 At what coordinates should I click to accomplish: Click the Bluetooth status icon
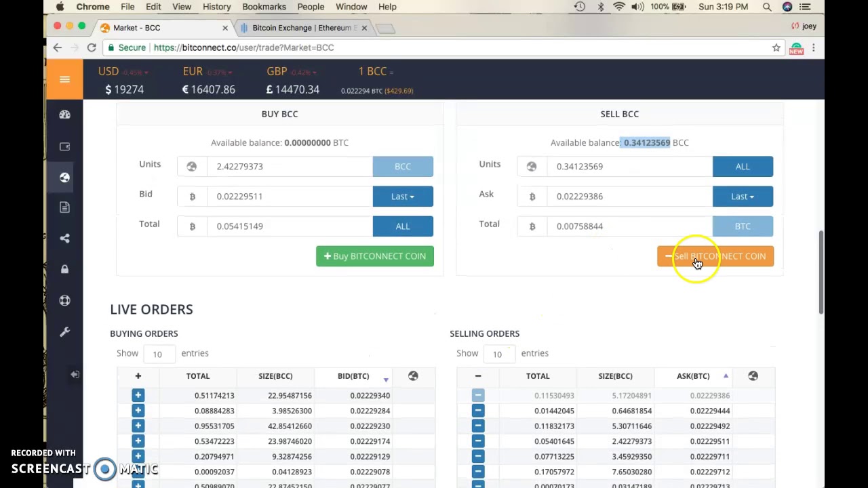click(x=600, y=7)
